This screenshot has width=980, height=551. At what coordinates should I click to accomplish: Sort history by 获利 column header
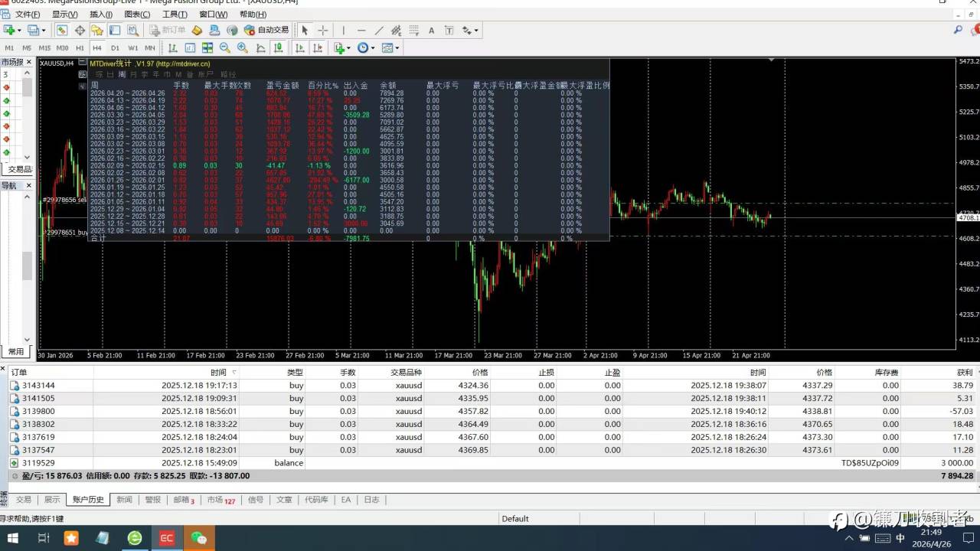coord(965,372)
